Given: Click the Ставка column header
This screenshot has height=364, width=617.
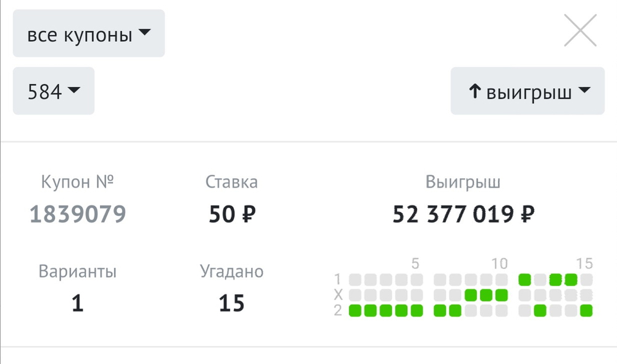Looking at the screenshot, I should (231, 182).
